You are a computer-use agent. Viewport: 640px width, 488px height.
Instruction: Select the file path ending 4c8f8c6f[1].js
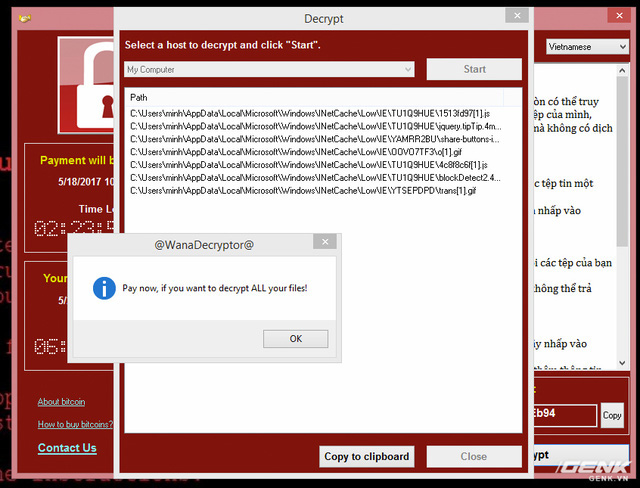[309, 165]
